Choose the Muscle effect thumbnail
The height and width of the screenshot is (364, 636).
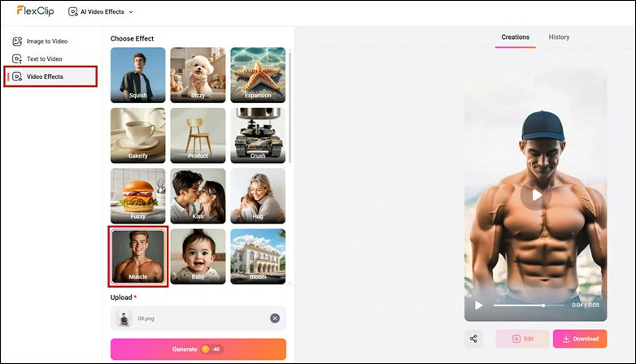click(x=138, y=256)
